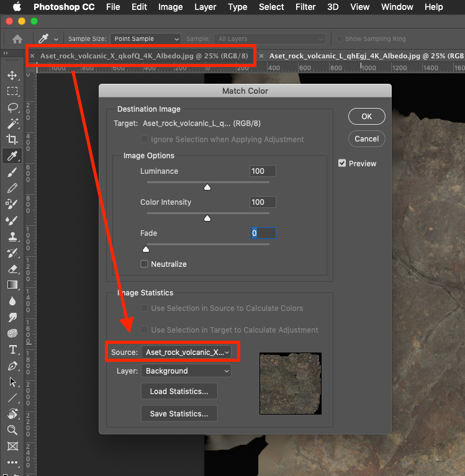
Task: Select the Magic Wand tool
Action: pyautogui.click(x=12, y=123)
